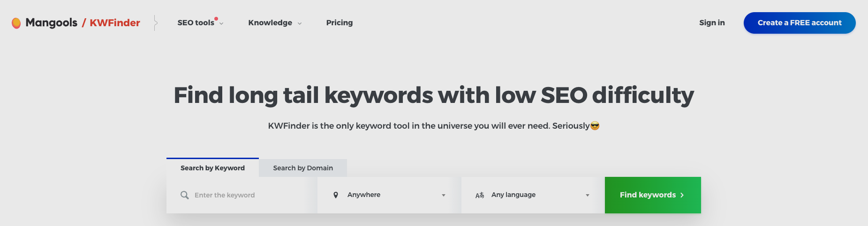The width and height of the screenshot is (868, 226).
Task: Click the green Find keywords button
Action: pyautogui.click(x=653, y=195)
